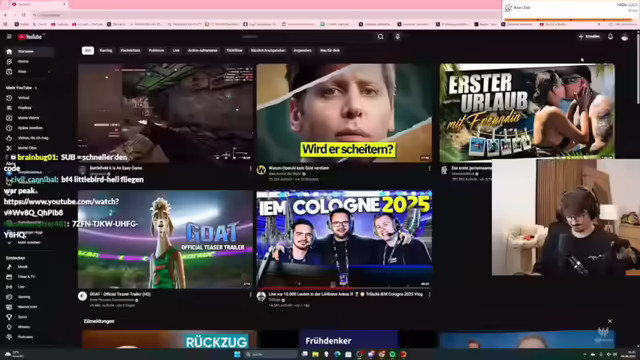Open channel avatar of IEM Cologne vlog
This screenshot has width=640, height=360.
point(261,296)
